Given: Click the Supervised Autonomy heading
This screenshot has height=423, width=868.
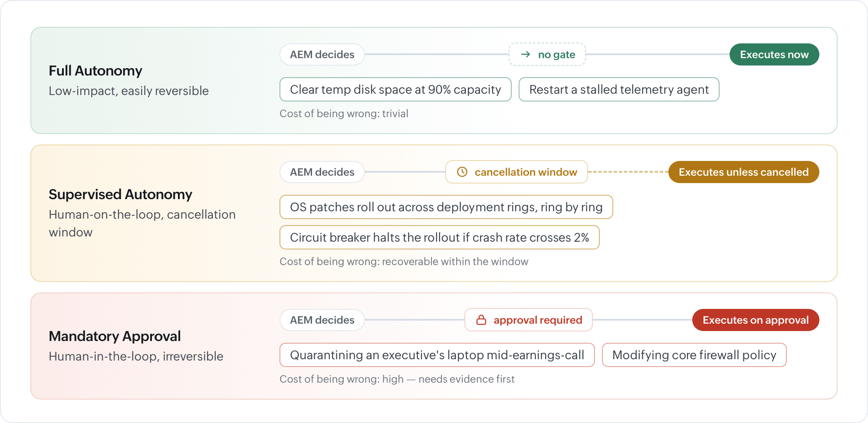Looking at the screenshot, I should coord(120,194).
